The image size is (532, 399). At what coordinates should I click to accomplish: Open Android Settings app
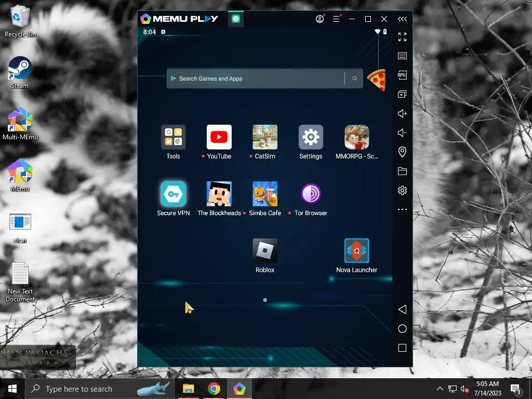[x=311, y=137]
